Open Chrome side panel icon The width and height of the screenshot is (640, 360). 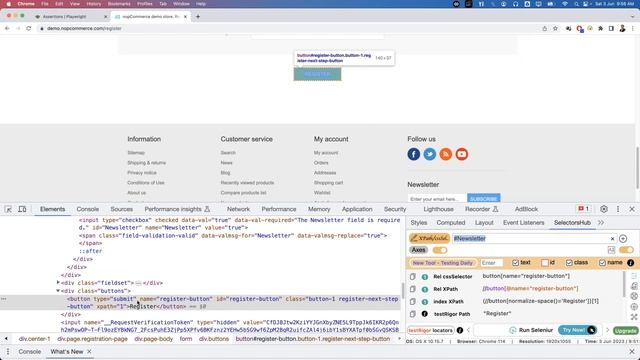[611, 29]
